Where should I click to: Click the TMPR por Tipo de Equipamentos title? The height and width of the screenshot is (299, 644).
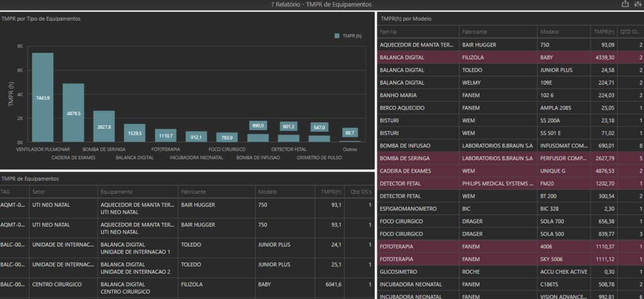[40, 19]
